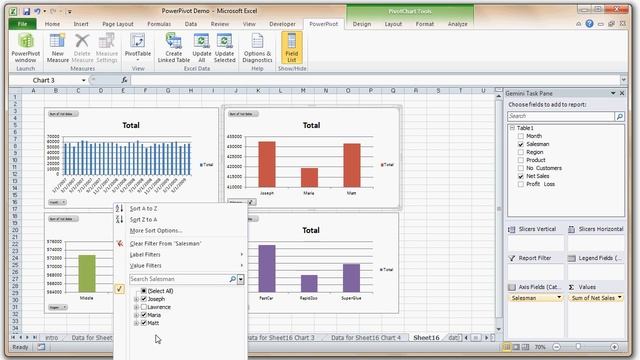Check Lawrence in the filter list
The height and width of the screenshot is (360, 640).
tap(144, 307)
